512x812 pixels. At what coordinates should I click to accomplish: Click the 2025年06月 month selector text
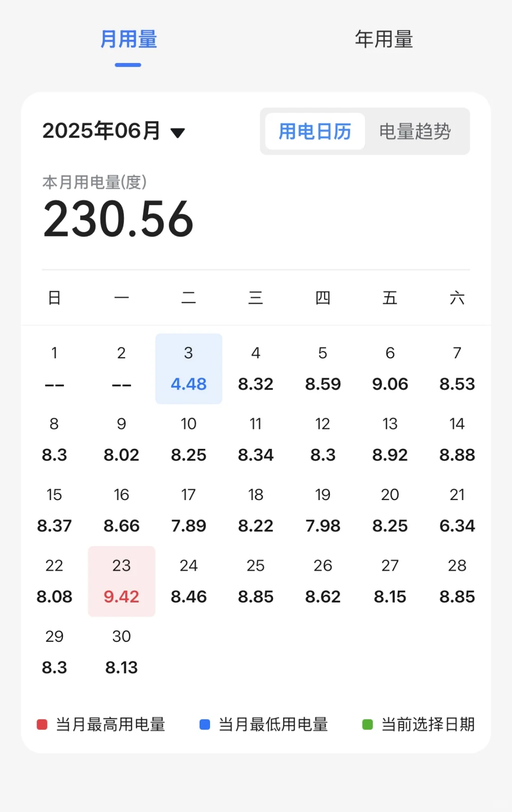pos(101,131)
